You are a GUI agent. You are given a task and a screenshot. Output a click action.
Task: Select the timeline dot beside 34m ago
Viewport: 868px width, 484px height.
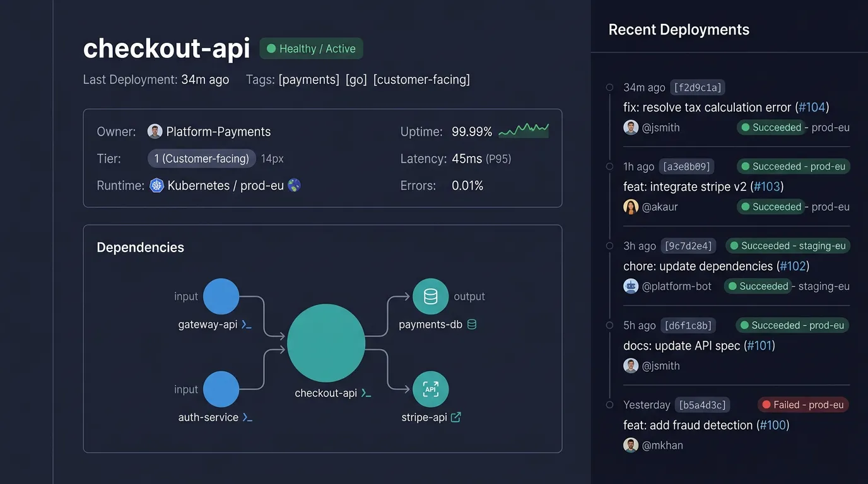coord(609,87)
